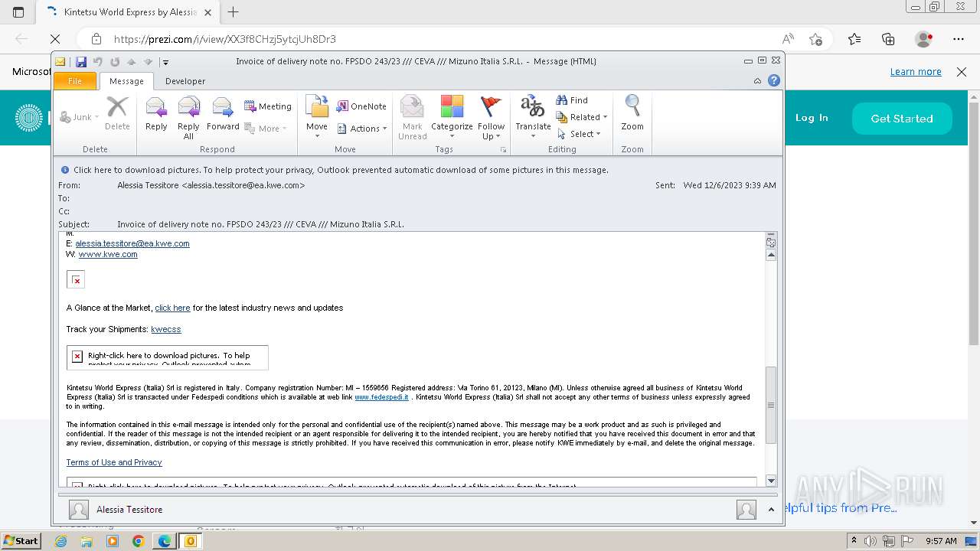Open Edge settings and more menu
The width and height of the screenshot is (980, 551).
tap(959, 39)
